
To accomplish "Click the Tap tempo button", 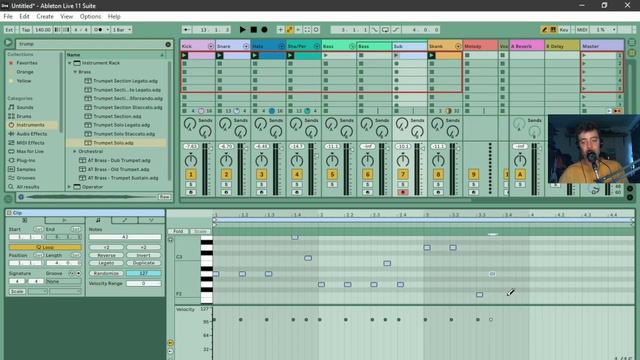I will tap(26, 29).
